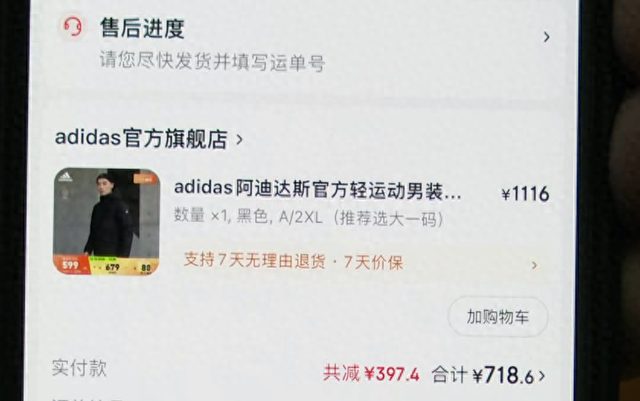Open adidas官方旗舰店 store page
Viewport: 640px width, 401px height.
[x=141, y=138]
